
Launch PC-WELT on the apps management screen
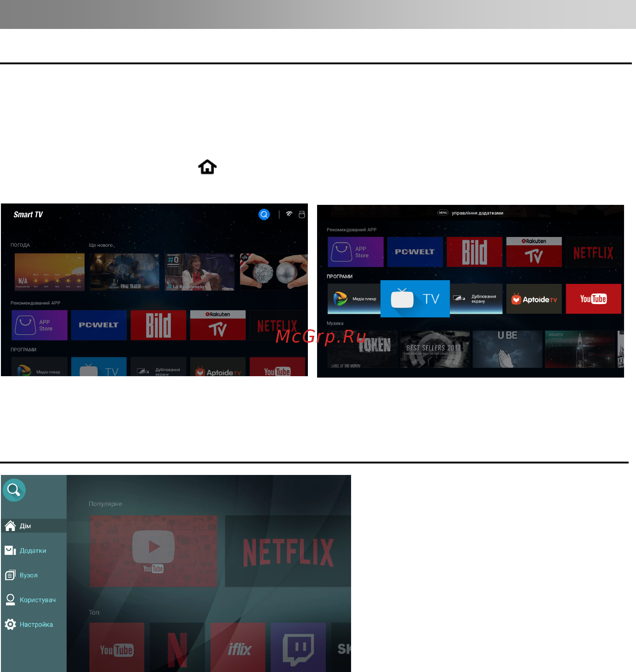pyautogui.click(x=415, y=252)
